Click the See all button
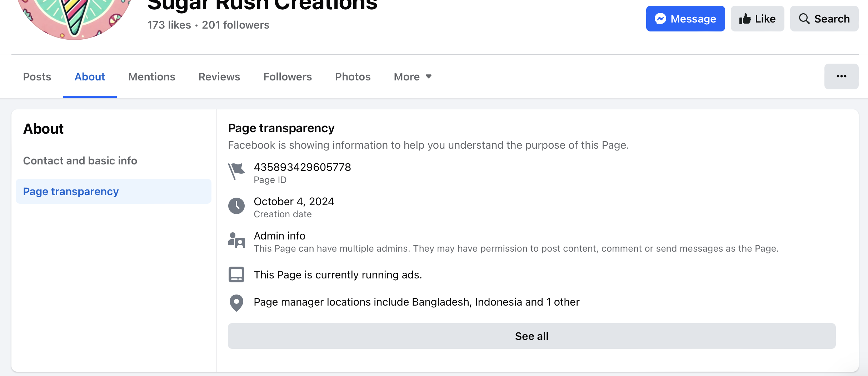Screen dimensions: 868x376 [532, 336]
